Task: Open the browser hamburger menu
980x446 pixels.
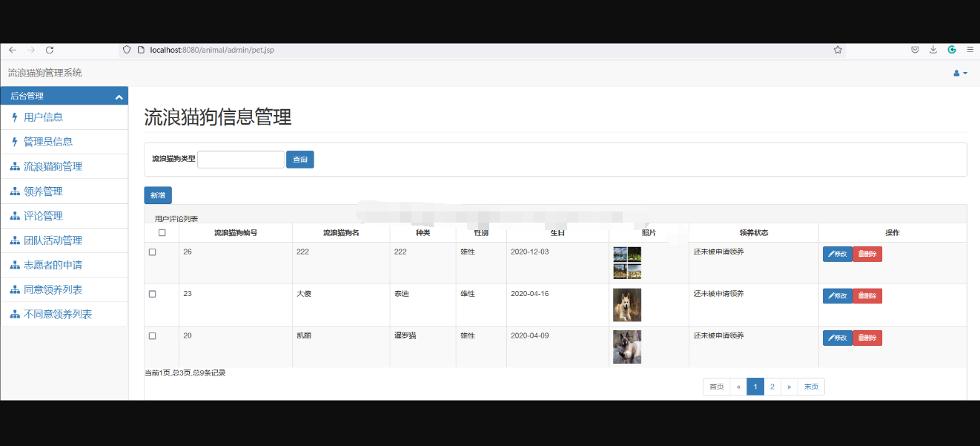Action: (970, 50)
